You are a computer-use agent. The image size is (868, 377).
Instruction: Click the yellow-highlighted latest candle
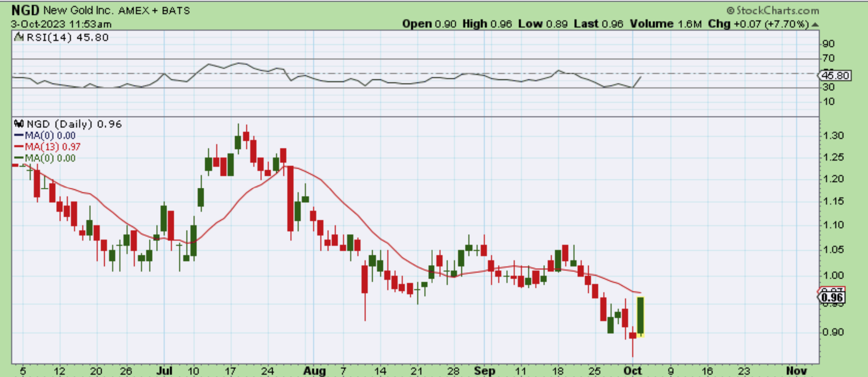click(641, 316)
